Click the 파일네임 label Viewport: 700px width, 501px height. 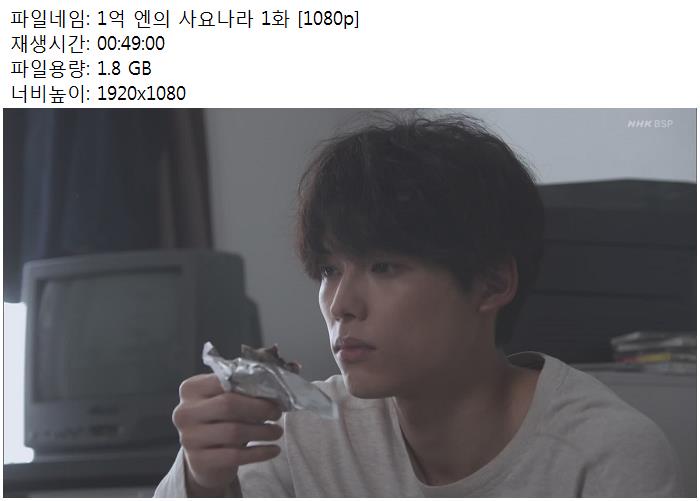[x=48, y=19]
